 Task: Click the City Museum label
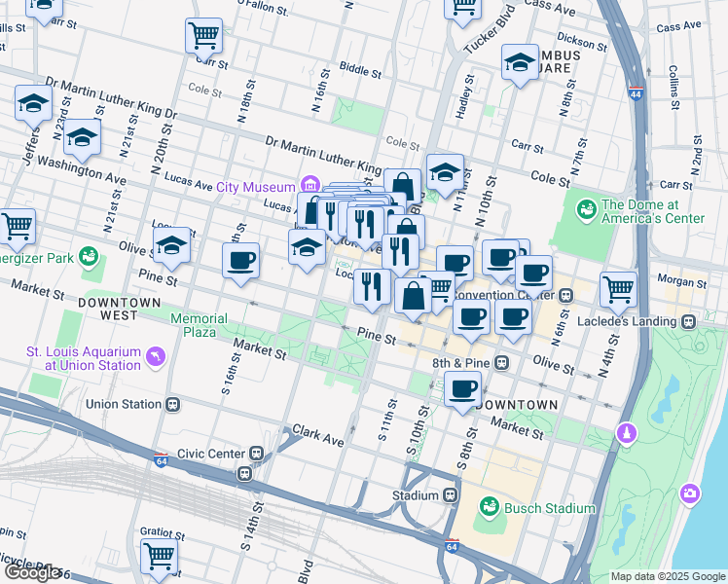(256, 187)
